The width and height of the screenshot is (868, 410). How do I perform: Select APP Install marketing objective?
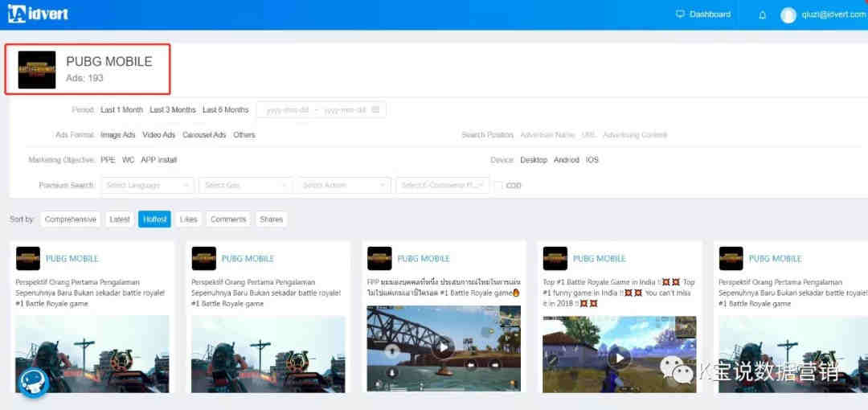[159, 159]
